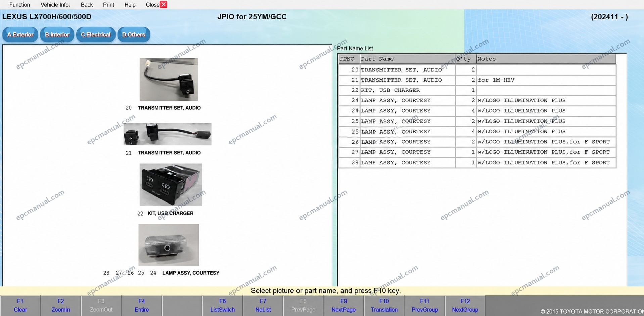The width and height of the screenshot is (644, 316).
Task: Click F6 ListSwitch button
Action: 223,305
